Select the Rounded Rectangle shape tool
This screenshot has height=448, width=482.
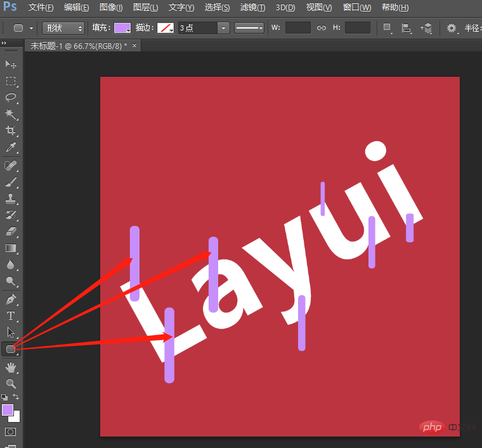click(11, 349)
